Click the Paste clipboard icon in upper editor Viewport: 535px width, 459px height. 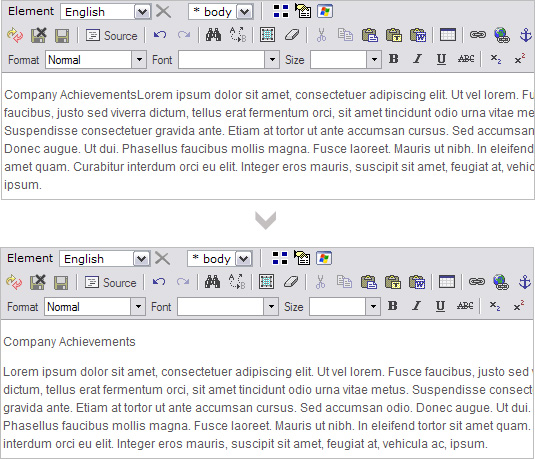click(370, 35)
